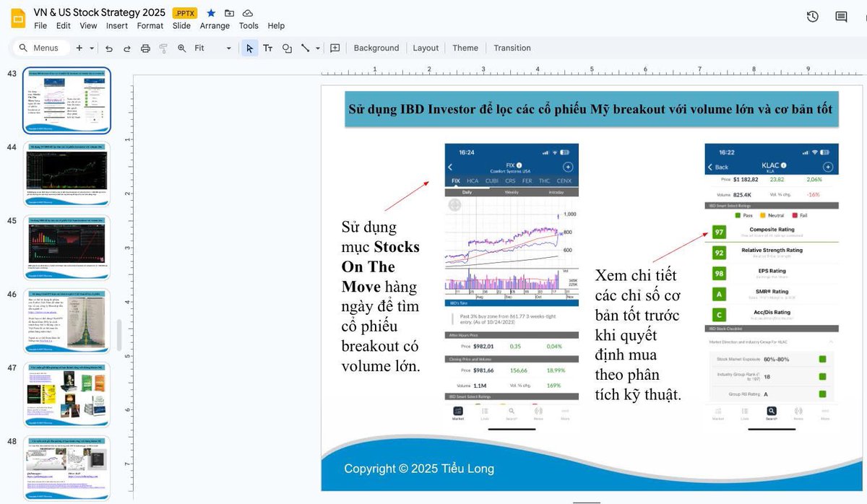Click the Menus search box
Screen dimensions: 867x504
pyautogui.click(x=41, y=48)
